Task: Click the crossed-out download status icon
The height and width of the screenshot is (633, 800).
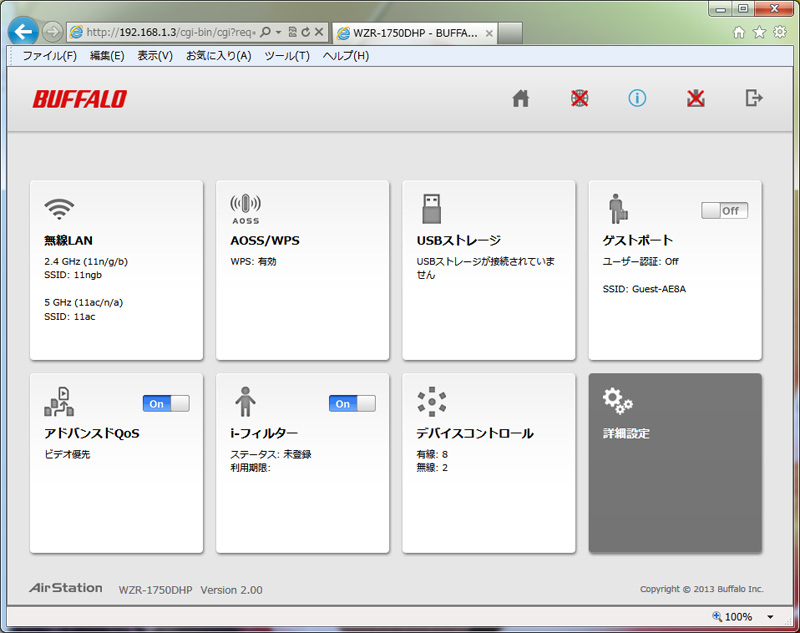Action: pos(696,98)
